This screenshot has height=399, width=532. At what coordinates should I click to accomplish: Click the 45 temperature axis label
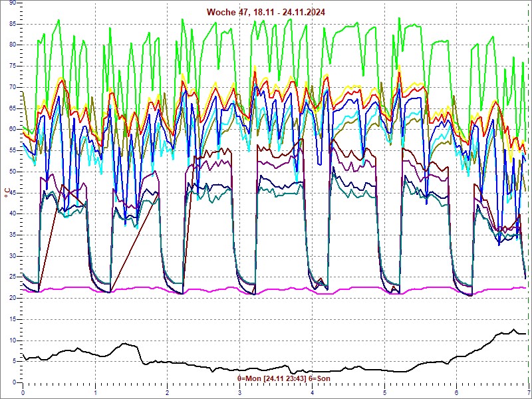(12, 193)
